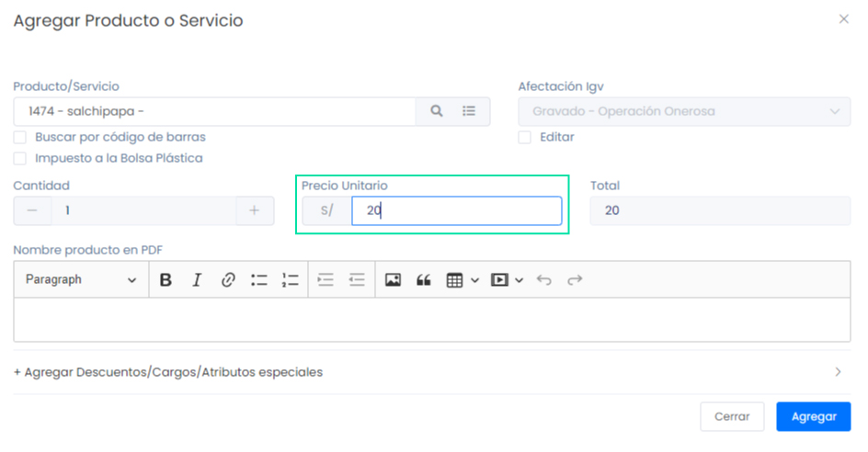
Task: Click the Cerrar button
Action: pos(732,416)
